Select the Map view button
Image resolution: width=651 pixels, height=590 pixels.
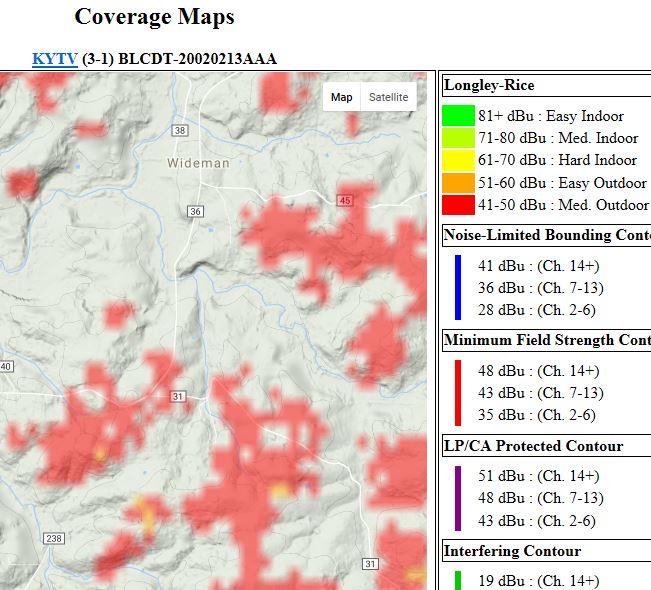point(342,97)
